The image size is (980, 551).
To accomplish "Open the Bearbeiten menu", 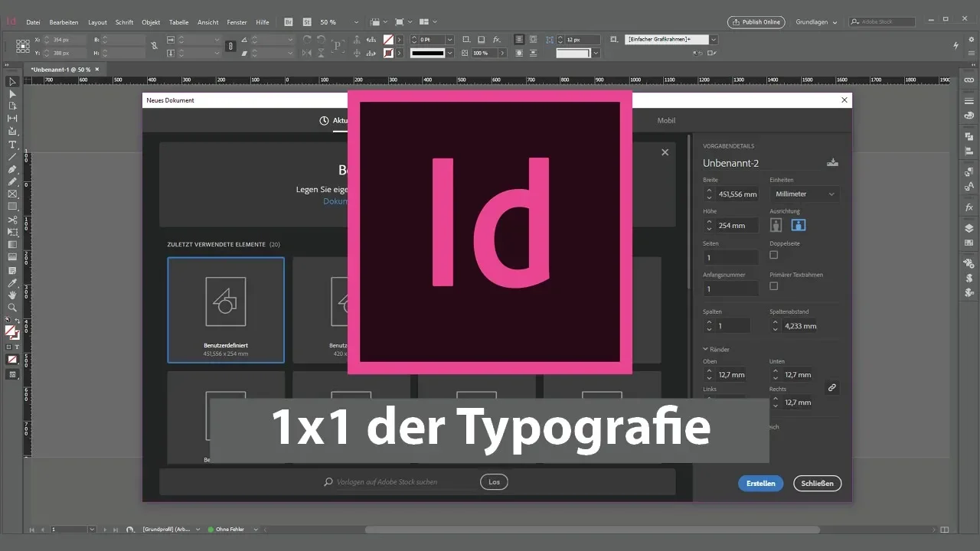I will click(x=64, y=22).
